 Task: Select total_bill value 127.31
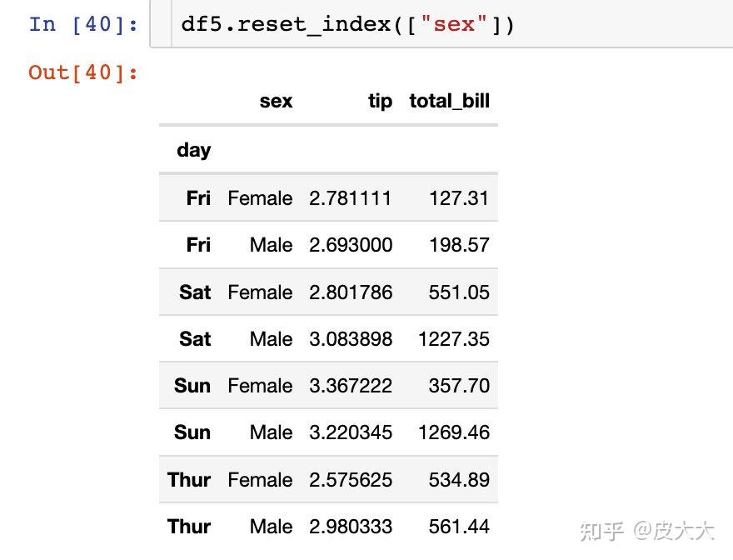[x=459, y=198]
